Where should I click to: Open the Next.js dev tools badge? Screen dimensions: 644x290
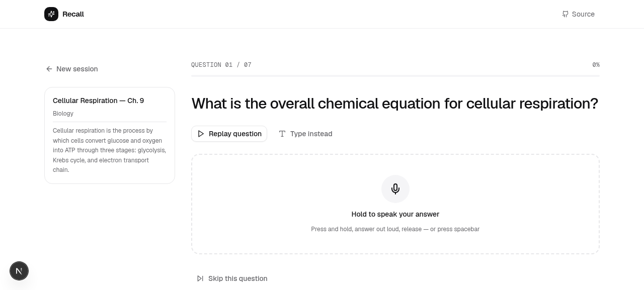(x=19, y=271)
